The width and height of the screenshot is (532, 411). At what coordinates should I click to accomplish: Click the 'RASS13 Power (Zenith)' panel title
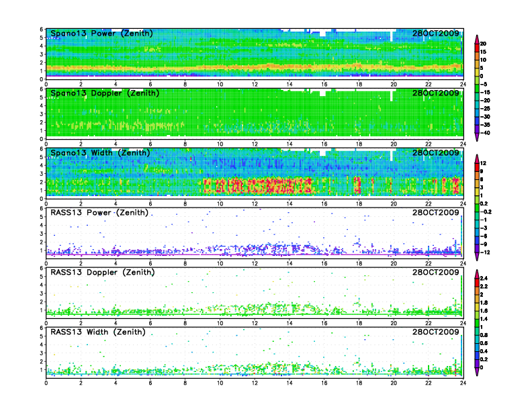[x=99, y=213]
